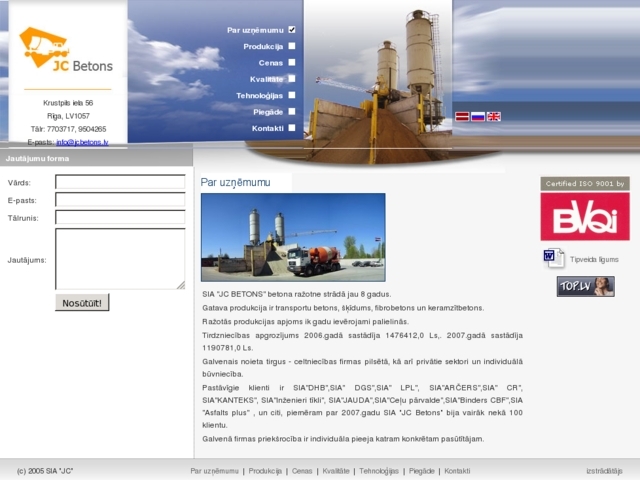This screenshot has width=640, height=480.
Task: Check the Kontakti menu box
Action: 292,128
